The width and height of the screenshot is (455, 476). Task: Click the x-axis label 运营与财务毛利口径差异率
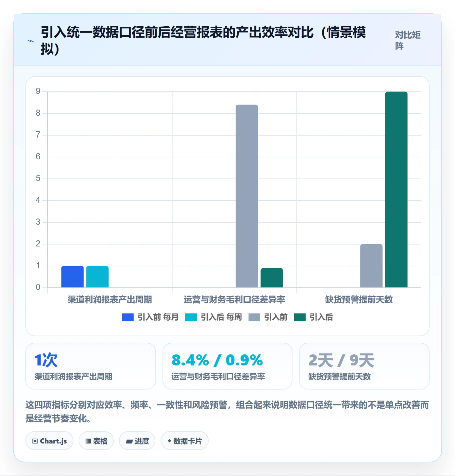(x=234, y=299)
